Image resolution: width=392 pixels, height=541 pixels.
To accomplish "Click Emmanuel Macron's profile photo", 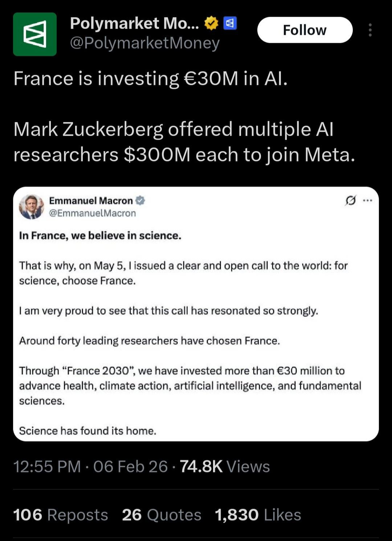I will [x=31, y=206].
